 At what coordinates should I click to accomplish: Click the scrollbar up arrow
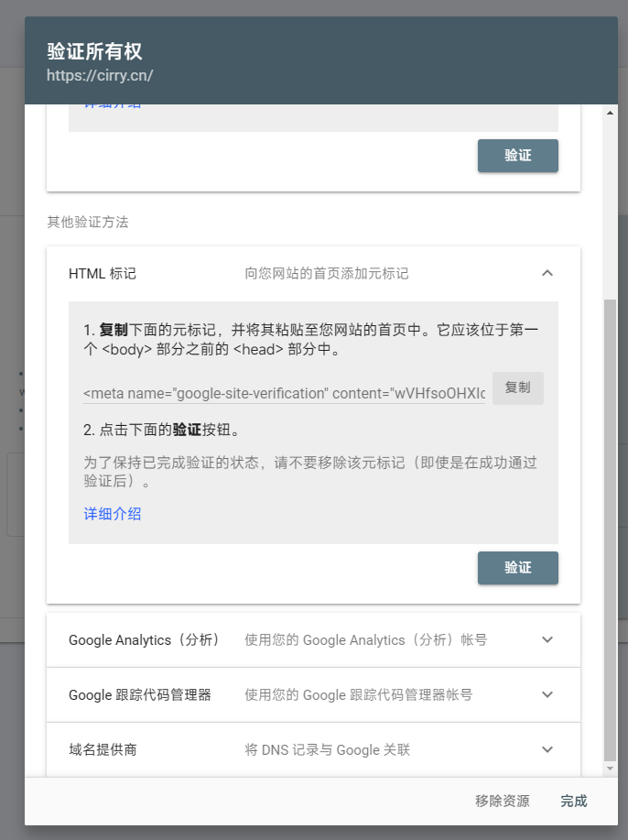[x=611, y=113]
